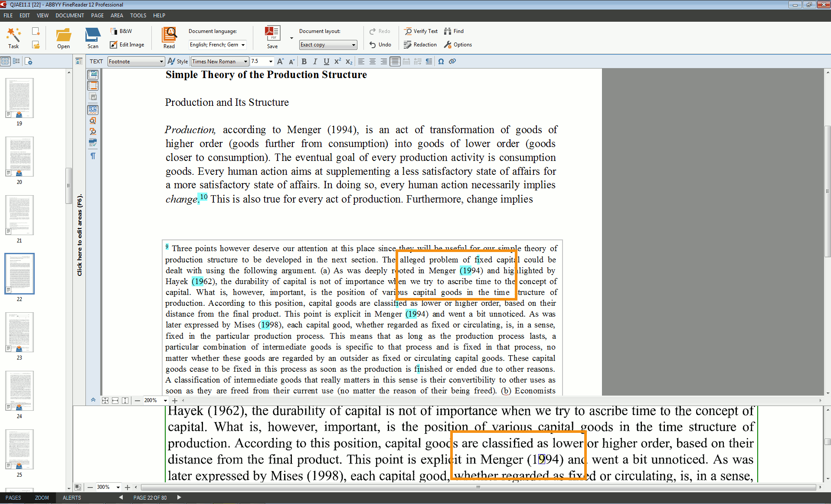Click the previous error search icon
The height and width of the screenshot is (504, 831).
(93, 121)
